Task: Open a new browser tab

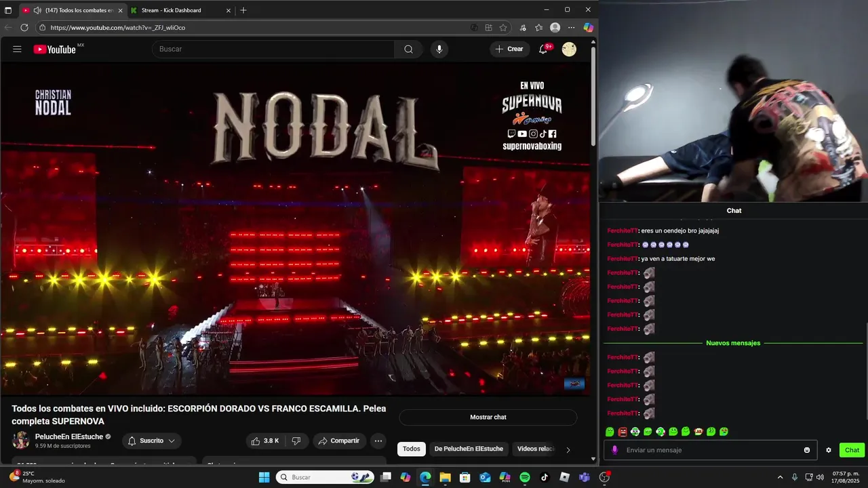Action: [x=243, y=10]
